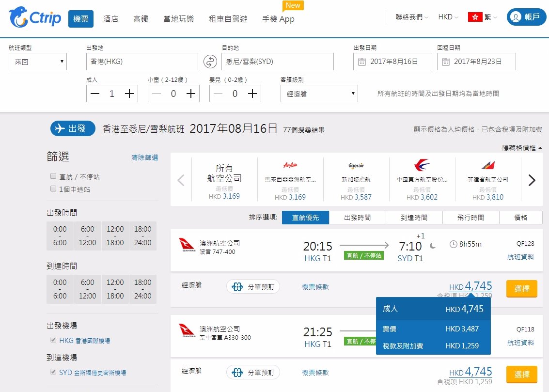Open the 租車自駕遊 car rental tab
549x392 pixels.
coord(228,18)
